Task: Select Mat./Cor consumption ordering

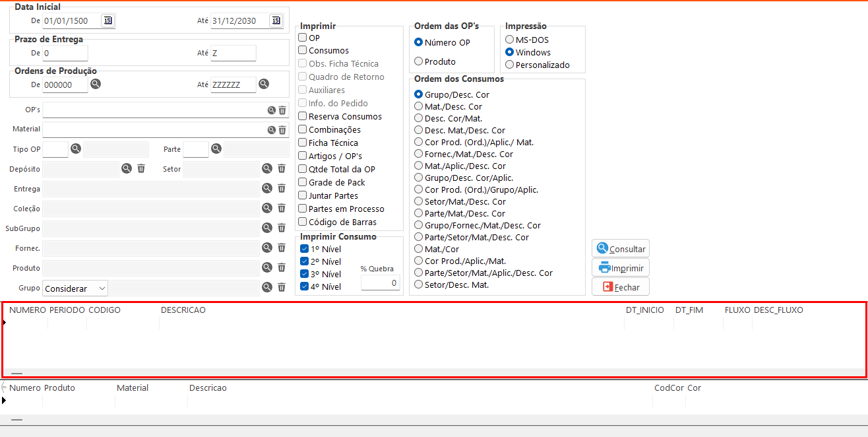Action: [418, 249]
